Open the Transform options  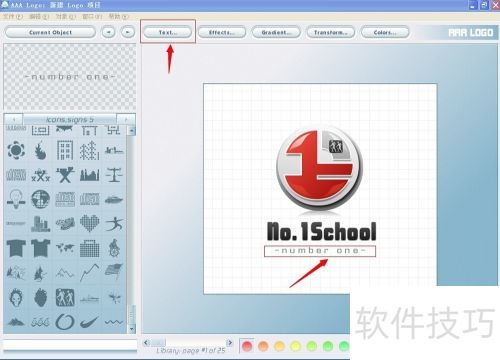click(x=331, y=32)
